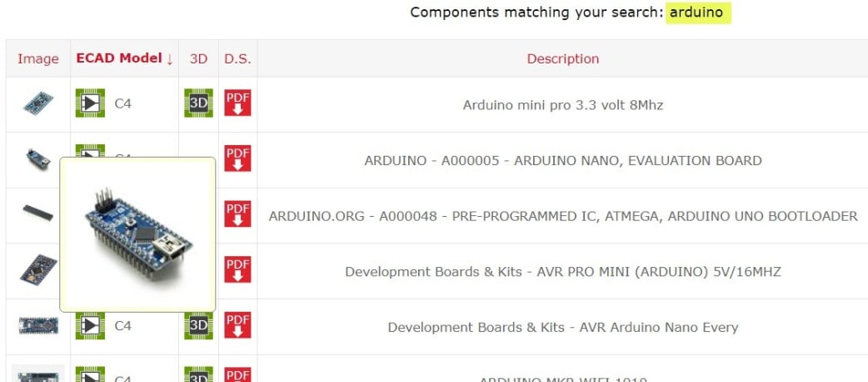Click the Arduino Nano Every thumbnail
868x382 pixels.
coord(38,325)
